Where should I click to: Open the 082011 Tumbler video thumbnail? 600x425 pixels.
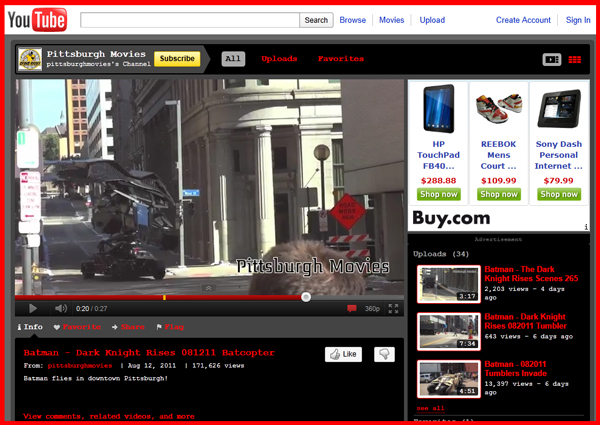[x=449, y=332]
